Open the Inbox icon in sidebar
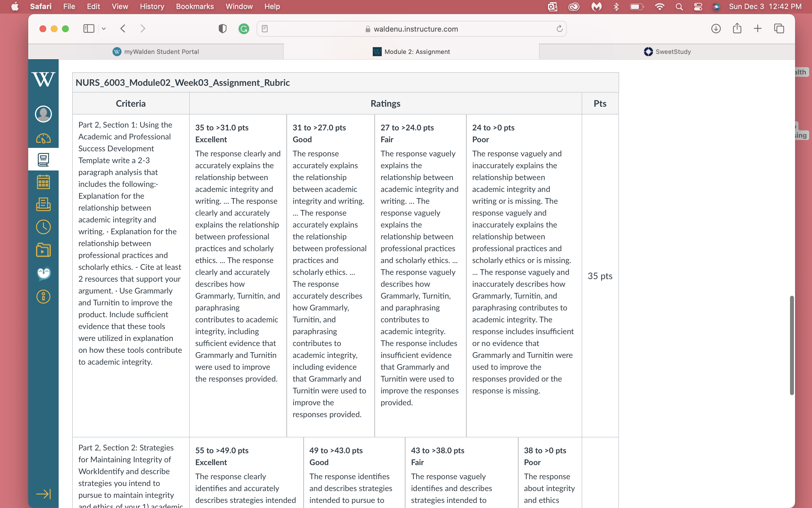 point(43,204)
